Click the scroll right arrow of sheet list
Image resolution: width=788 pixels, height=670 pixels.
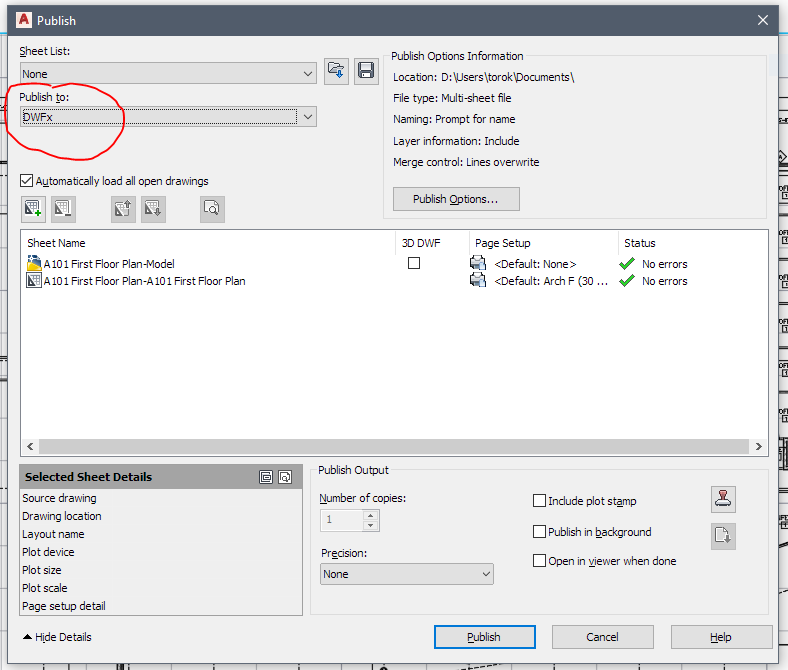(x=758, y=446)
